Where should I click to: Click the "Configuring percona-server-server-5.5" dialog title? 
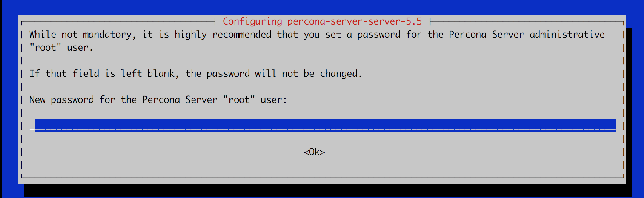tap(322, 21)
